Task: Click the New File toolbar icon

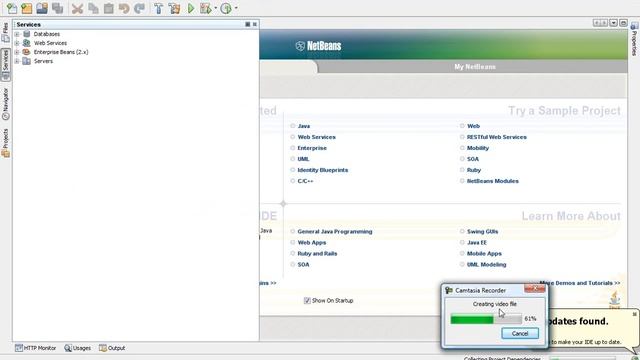Action: (12, 8)
